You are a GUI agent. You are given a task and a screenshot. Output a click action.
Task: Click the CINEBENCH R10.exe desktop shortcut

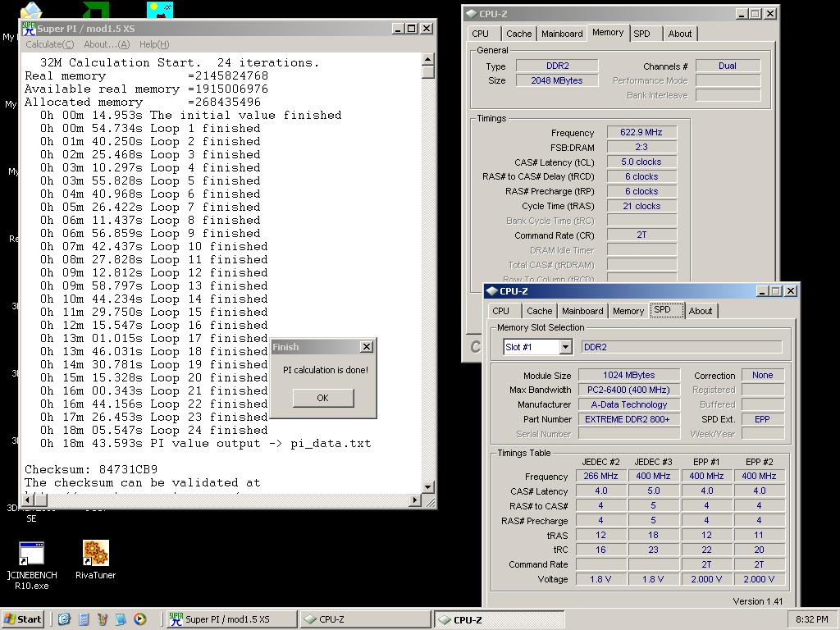(x=32, y=565)
